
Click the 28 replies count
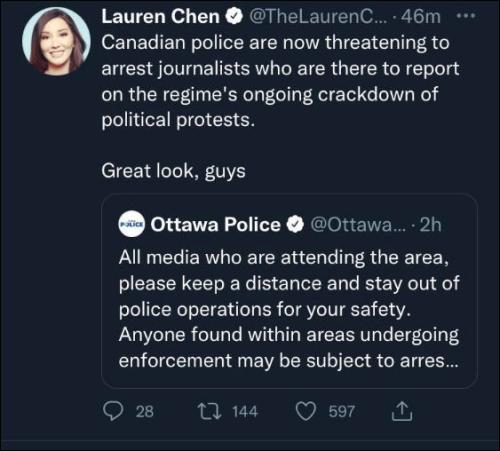point(145,411)
